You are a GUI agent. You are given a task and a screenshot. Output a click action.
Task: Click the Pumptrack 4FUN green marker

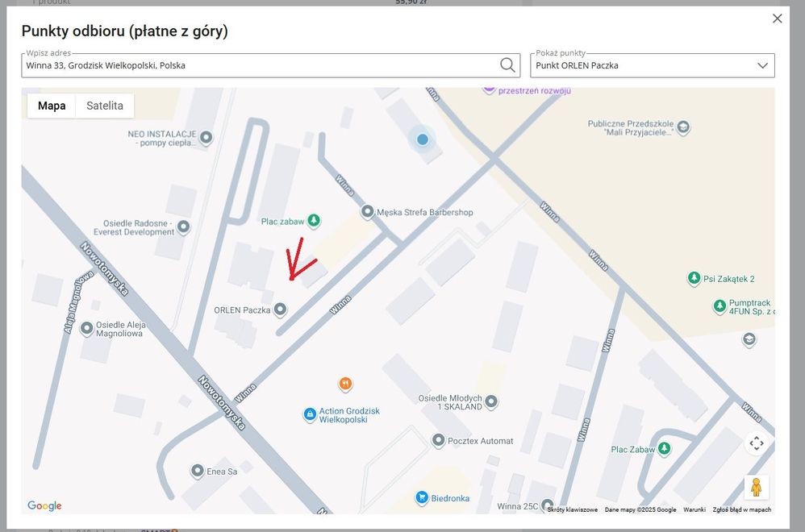point(719,306)
